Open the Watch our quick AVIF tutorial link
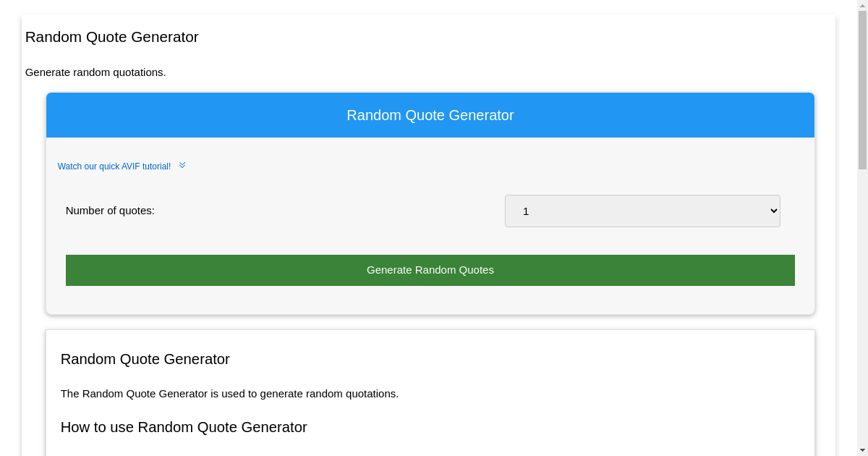 [x=115, y=166]
